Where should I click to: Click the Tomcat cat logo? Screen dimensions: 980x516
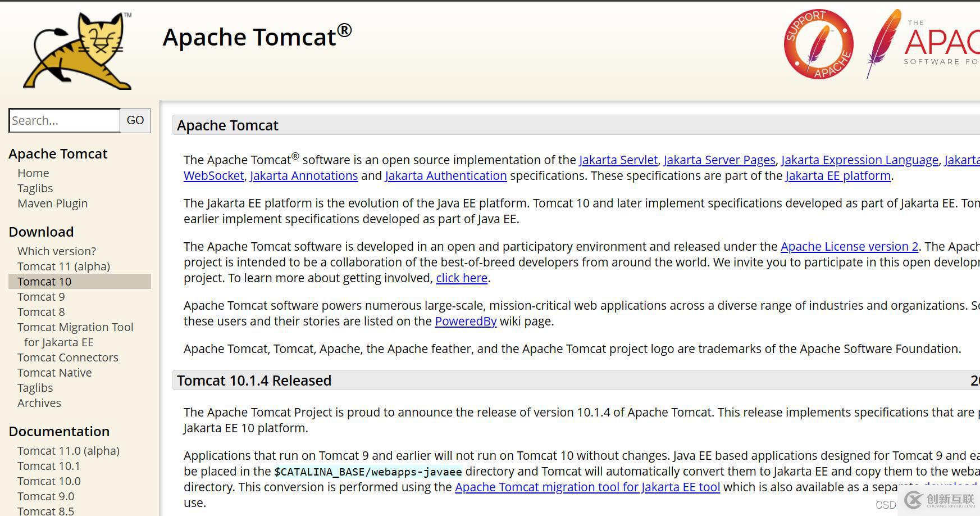78,51
